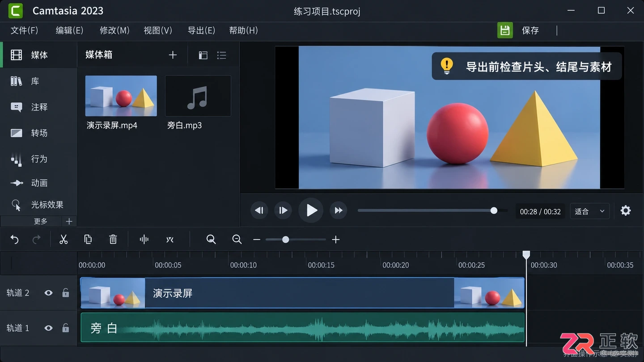Select the 轨道 2 track label

18,293
